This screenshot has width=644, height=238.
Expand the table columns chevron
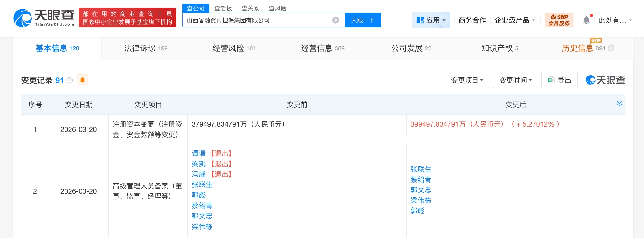pyautogui.click(x=619, y=104)
